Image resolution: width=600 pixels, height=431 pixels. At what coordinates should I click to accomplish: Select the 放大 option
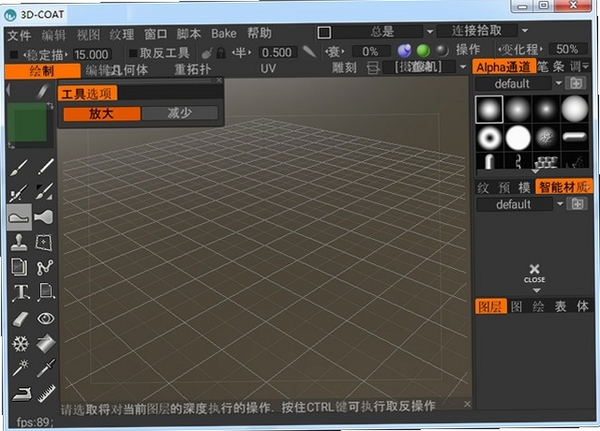pos(102,114)
